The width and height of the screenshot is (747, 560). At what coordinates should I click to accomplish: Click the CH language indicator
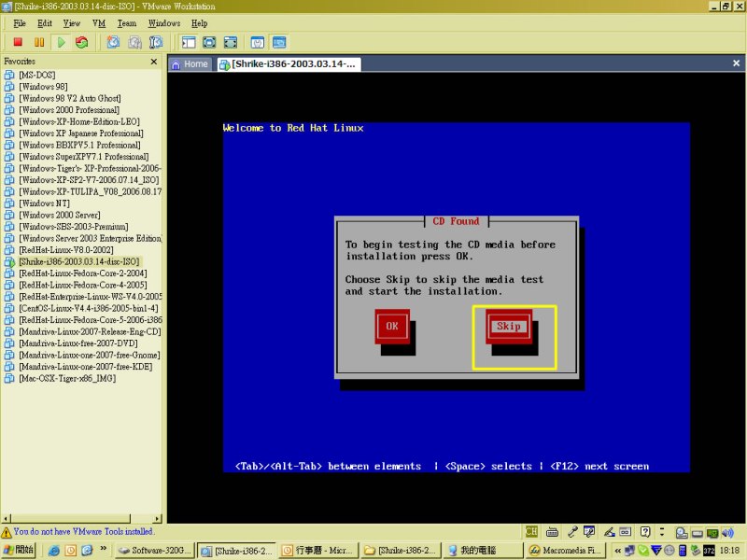531,531
